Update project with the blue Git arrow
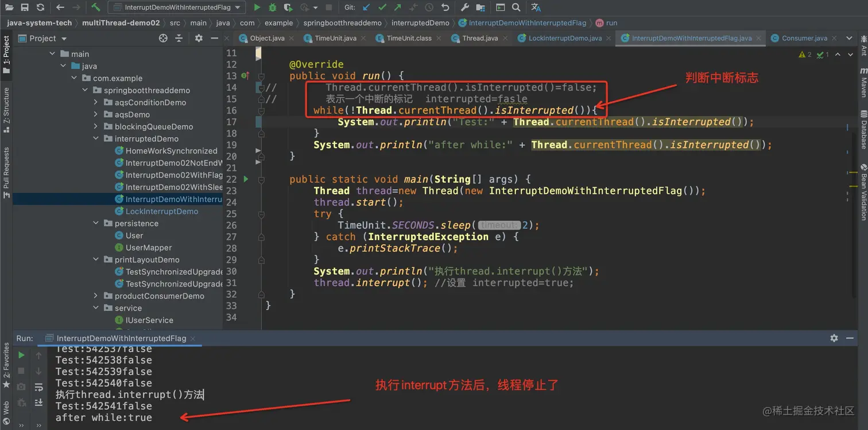 [x=366, y=7]
